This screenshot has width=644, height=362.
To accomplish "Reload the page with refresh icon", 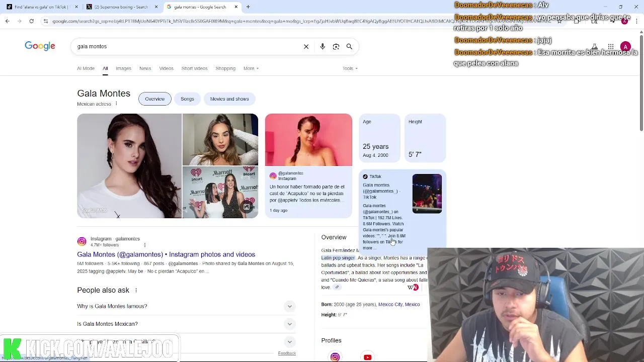I will click(x=31, y=21).
